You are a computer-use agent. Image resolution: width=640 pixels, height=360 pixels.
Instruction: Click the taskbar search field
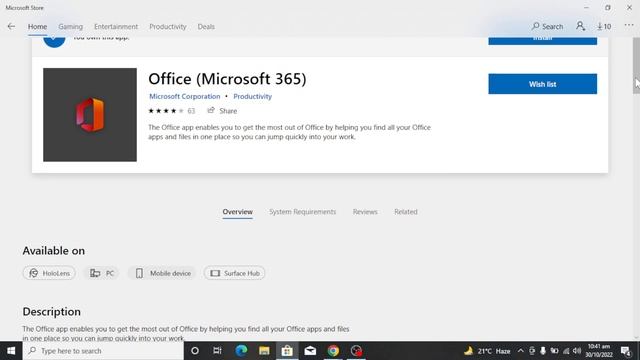pos(103,351)
